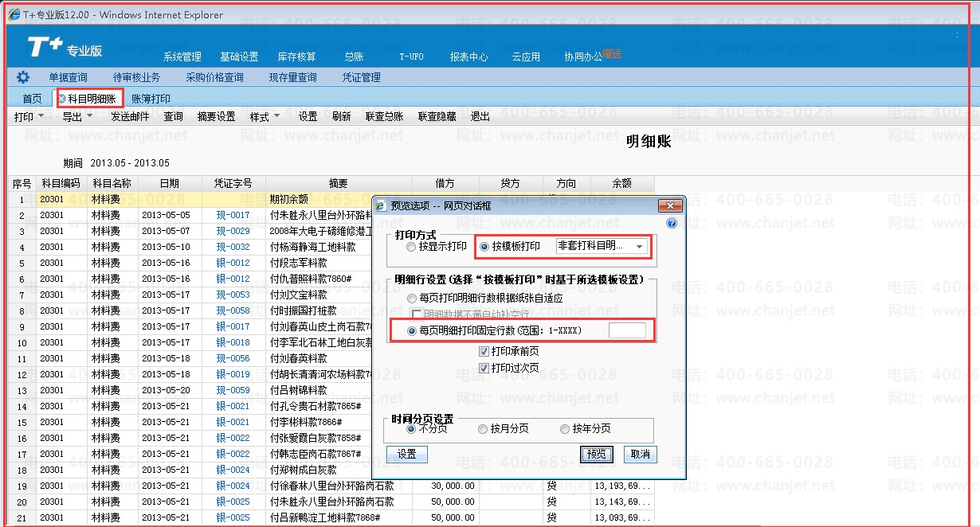Image resolution: width=980 pixels, height=527 pixels.
Task: Click the fixed row count input field
Action: pos(627,330)
